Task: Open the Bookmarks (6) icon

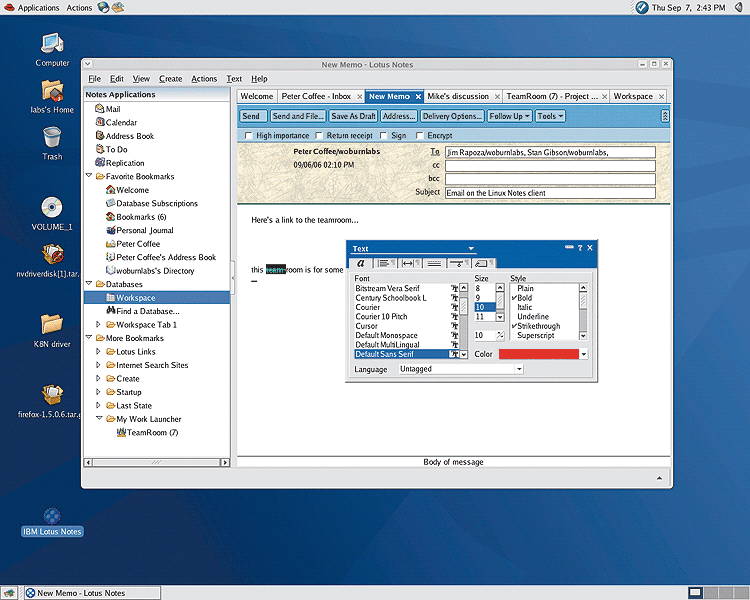Action: coord(110,216)
